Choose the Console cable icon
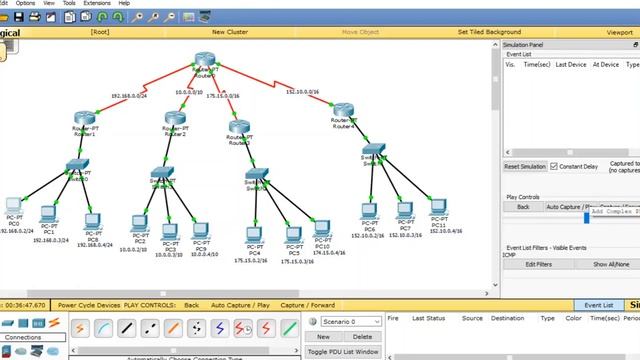 [x=104, y=328]
